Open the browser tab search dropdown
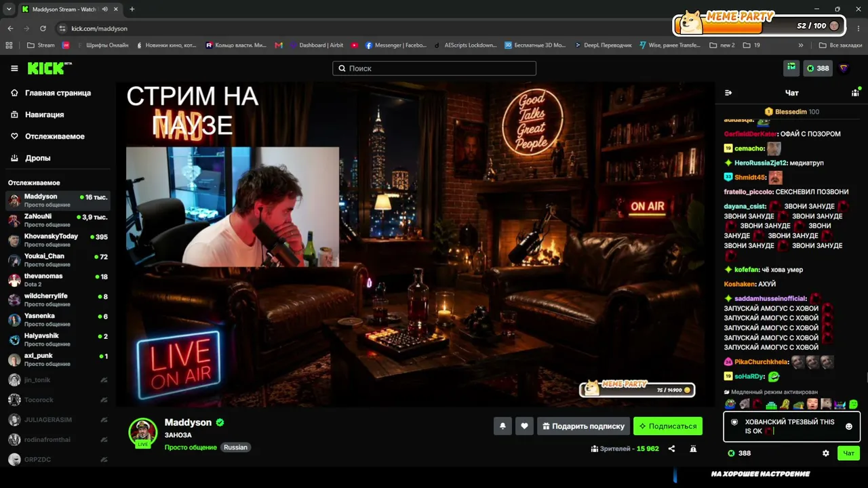This screenshot has height=488, width=868. click(9, 9)
